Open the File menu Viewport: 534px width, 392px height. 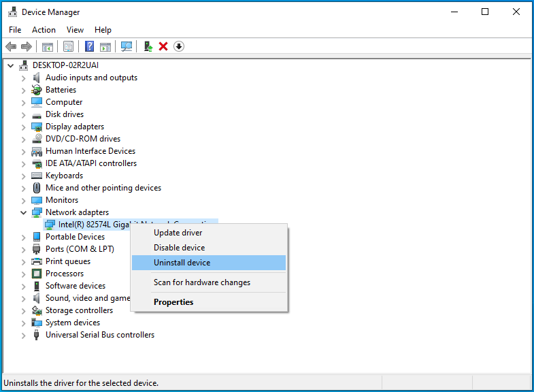[15, 30]
